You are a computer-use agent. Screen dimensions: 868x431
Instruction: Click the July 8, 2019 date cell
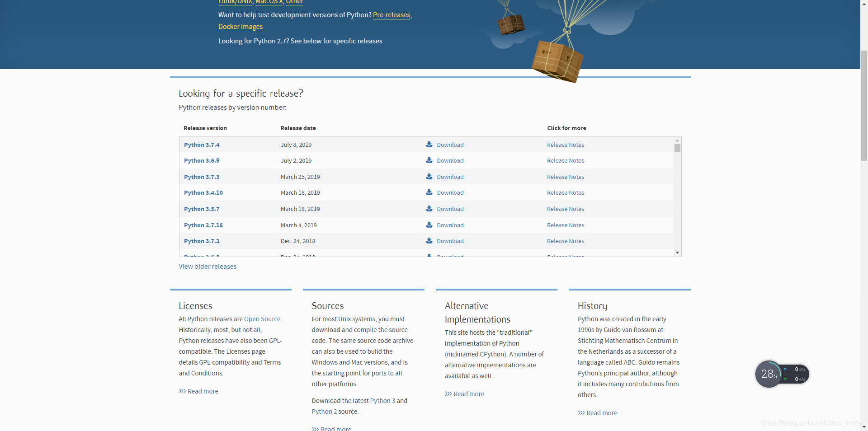[x=296, y=145]
